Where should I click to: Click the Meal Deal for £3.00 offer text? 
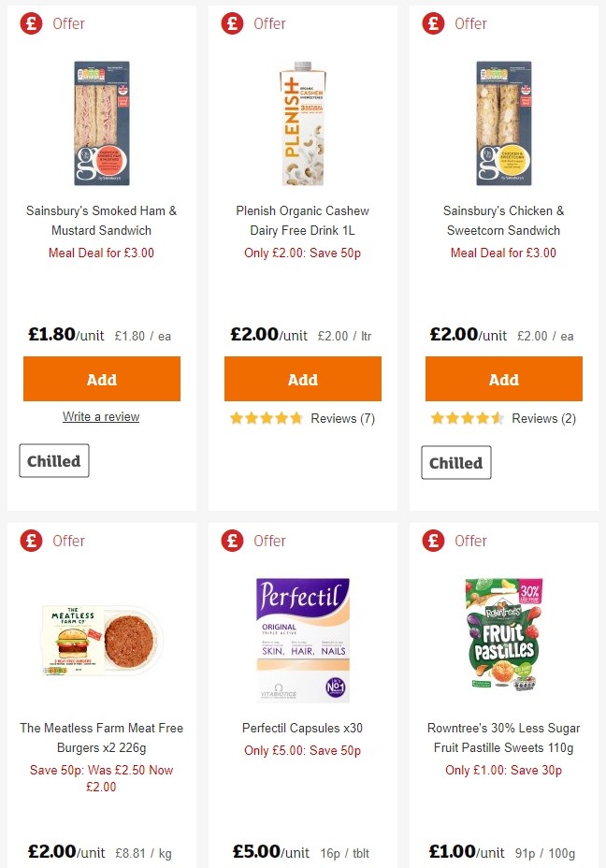pos(101,253)
